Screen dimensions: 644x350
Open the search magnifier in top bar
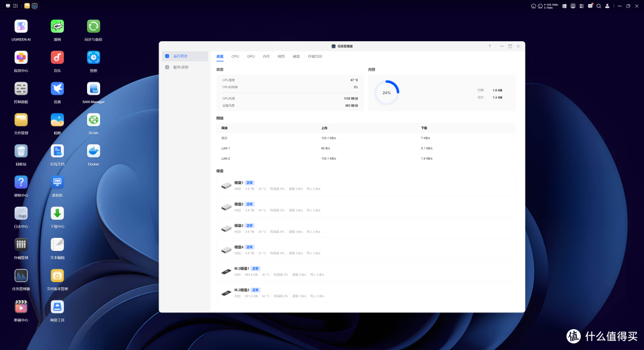tap(599, 6)
